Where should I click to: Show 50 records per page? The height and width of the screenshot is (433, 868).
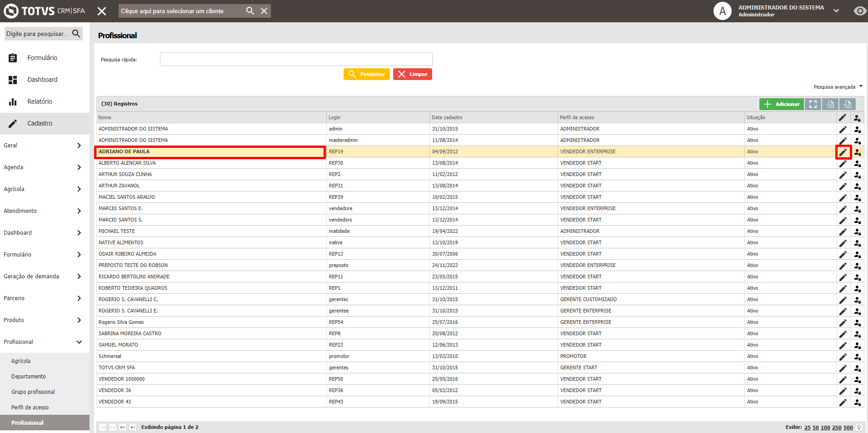tap(815, 428)
